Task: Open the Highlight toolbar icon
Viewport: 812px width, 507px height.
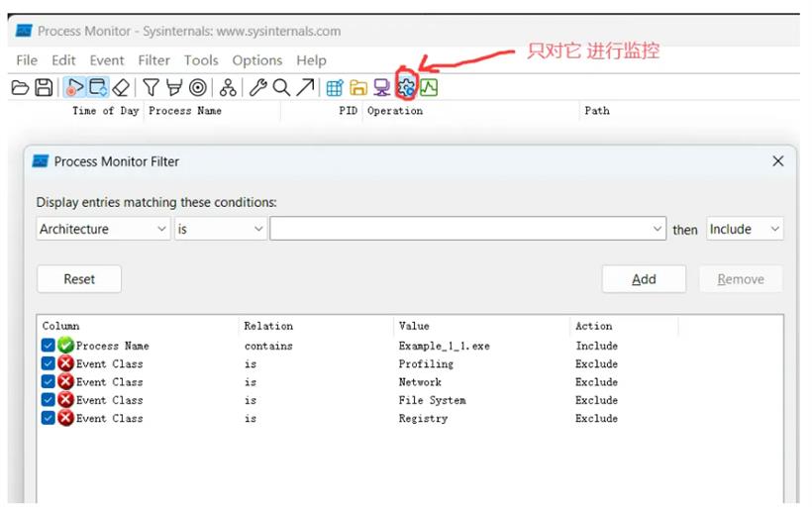Action: point(174,87)
